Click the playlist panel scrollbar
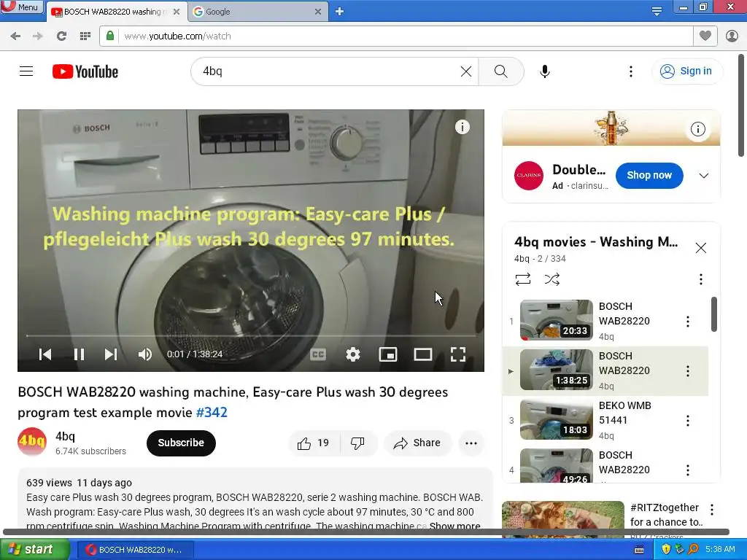The image size is (747, 560). tap(713, 314)
